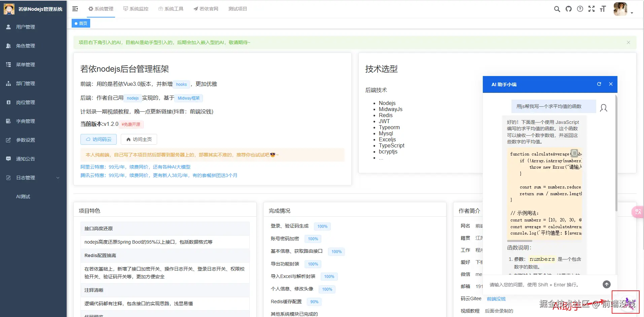The image size is (644, 317).
Task: Refresh the AI 助手小瑞 conversation
Action: coord(599,84)
